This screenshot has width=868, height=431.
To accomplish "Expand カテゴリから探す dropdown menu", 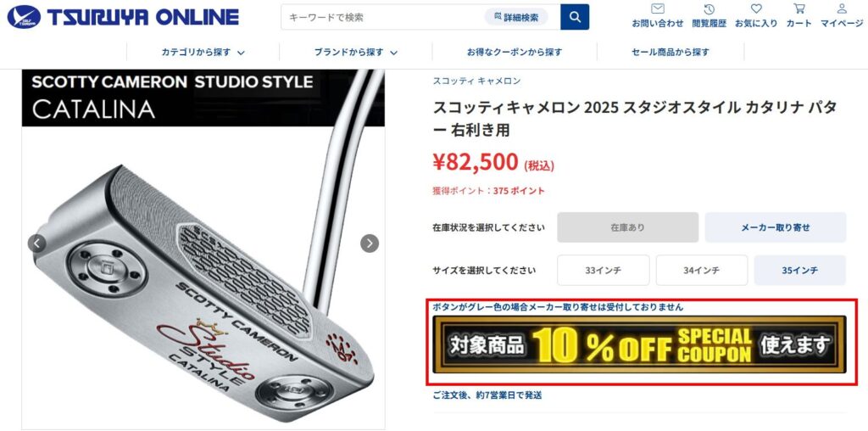I will click(203, 52).
